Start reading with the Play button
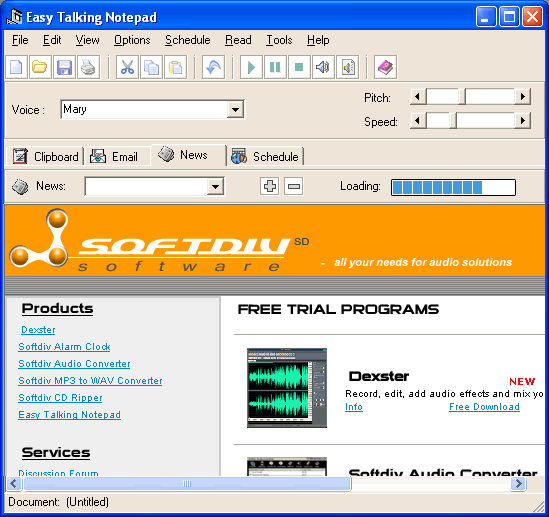This screenshot has height=517, width=549. point(251,67)
